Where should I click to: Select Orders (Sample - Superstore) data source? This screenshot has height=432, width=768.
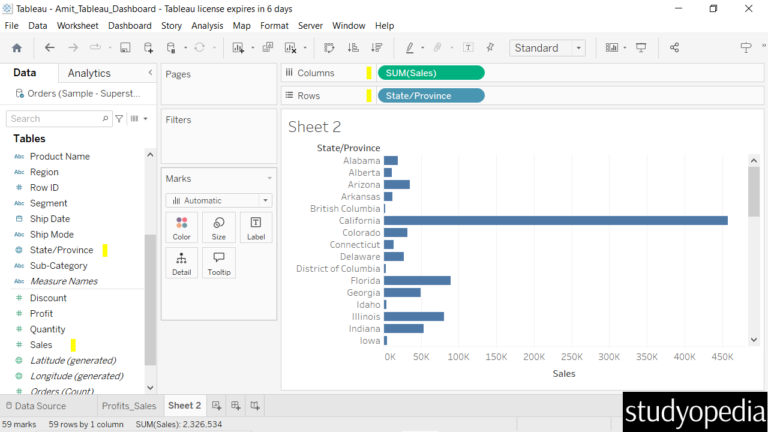[x=77, y=93]
